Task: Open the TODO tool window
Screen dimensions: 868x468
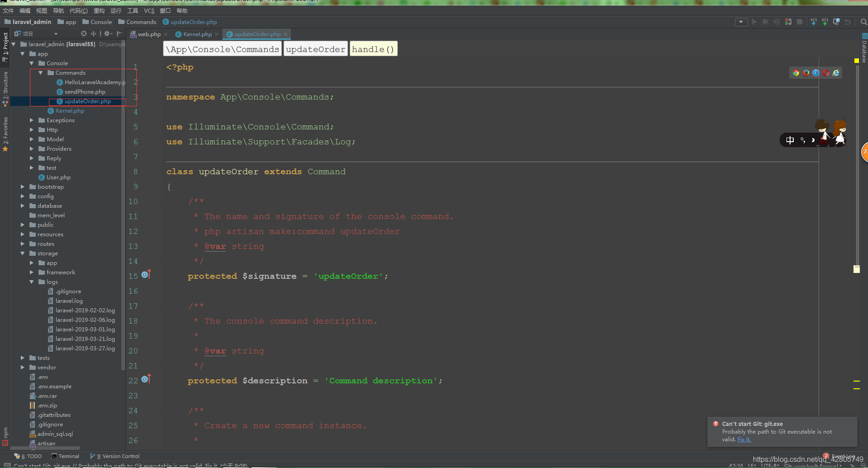Action: (x=28, y=456)
